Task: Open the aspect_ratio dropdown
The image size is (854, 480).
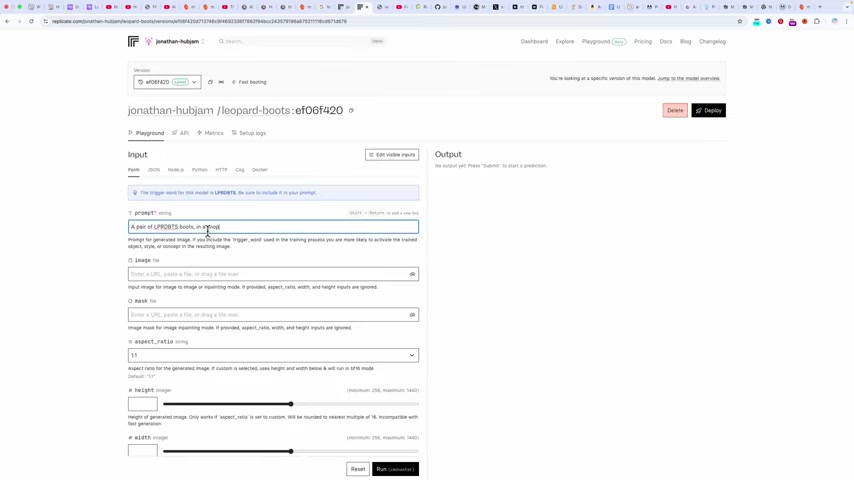Action: pyautogui.click(x=273, y=355)
